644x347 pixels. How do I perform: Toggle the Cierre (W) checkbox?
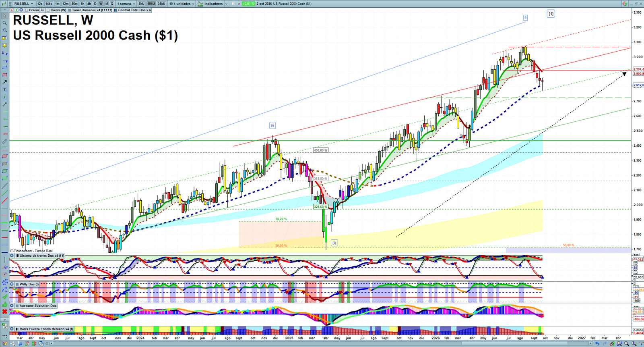click(x=48, y=10)
